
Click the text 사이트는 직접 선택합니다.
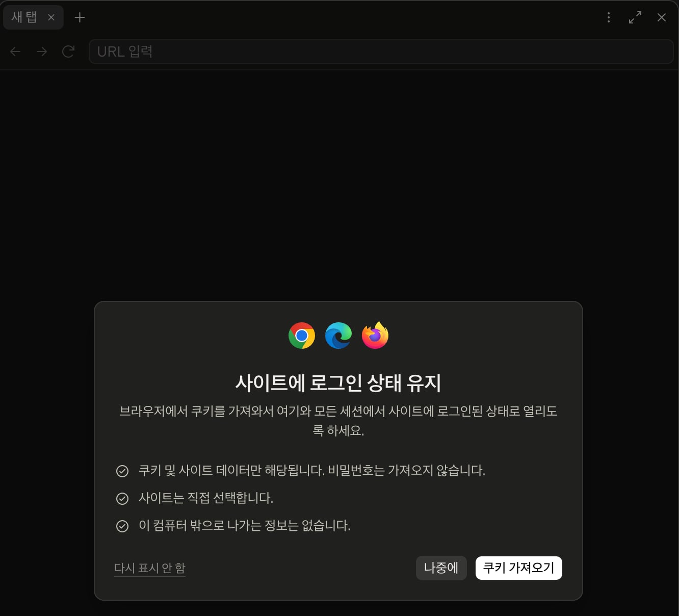click(206, 498)
